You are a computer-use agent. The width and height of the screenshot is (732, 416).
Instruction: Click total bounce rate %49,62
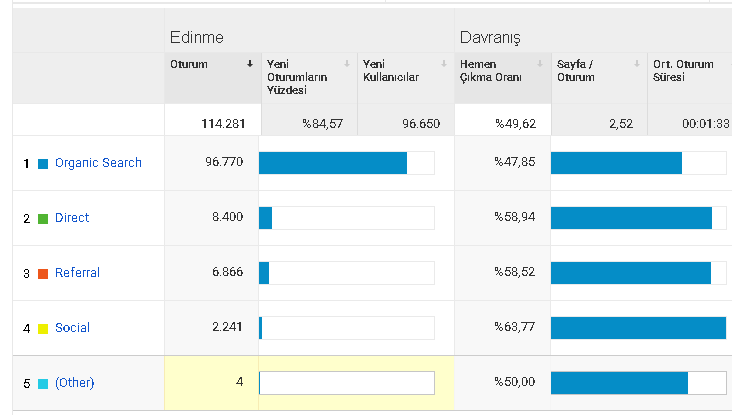[x=515, y=124]
